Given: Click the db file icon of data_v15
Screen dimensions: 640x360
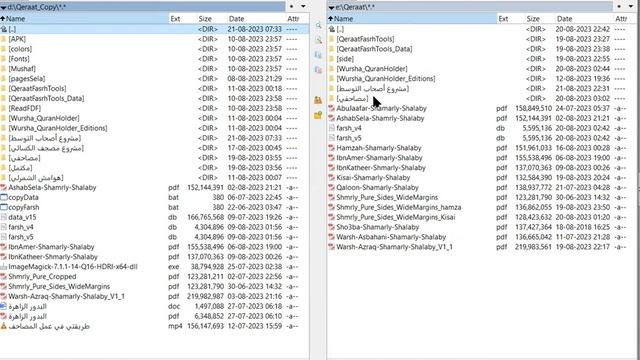Looking at the screenshot, I should point(4,217).
